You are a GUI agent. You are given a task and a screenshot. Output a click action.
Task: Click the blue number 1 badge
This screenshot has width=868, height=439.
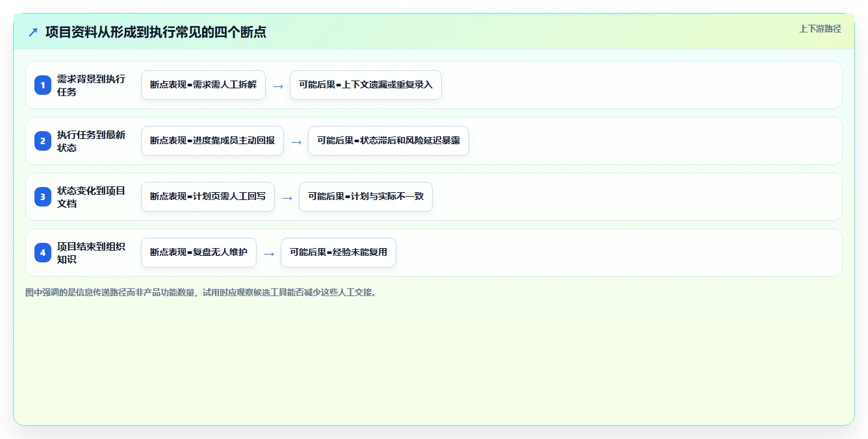[x=43, y=85]
